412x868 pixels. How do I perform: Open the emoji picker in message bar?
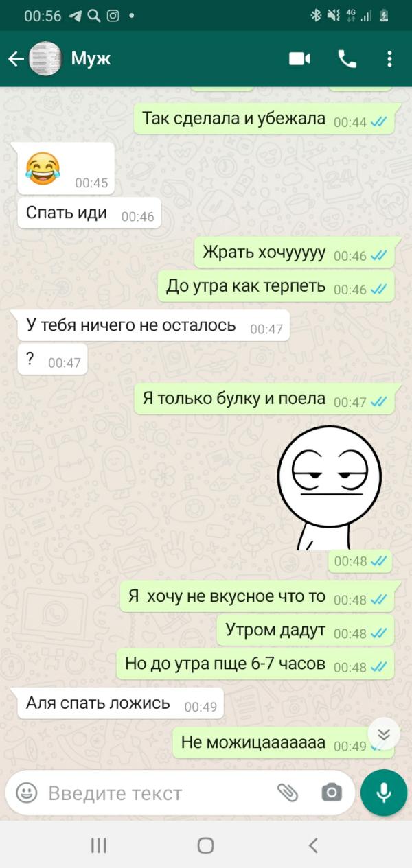(27, 793)
